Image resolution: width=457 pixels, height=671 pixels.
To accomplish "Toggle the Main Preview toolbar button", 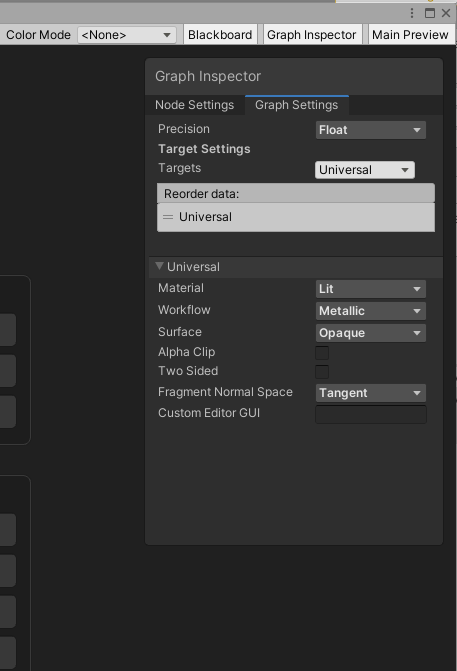I will click(x=410, y=35).
